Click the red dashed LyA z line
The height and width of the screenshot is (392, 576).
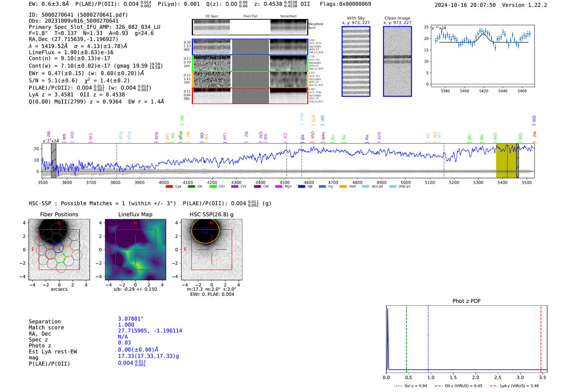pos(541,338)
